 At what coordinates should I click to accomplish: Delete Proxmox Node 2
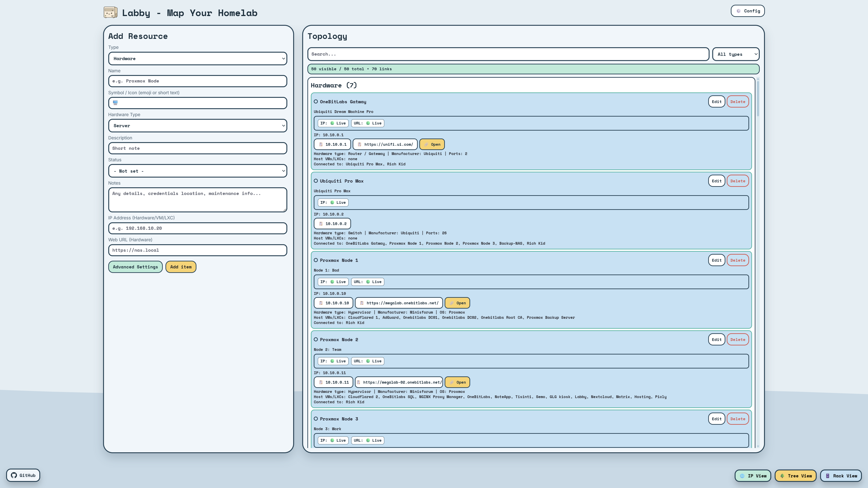click(x=738, y=340)
